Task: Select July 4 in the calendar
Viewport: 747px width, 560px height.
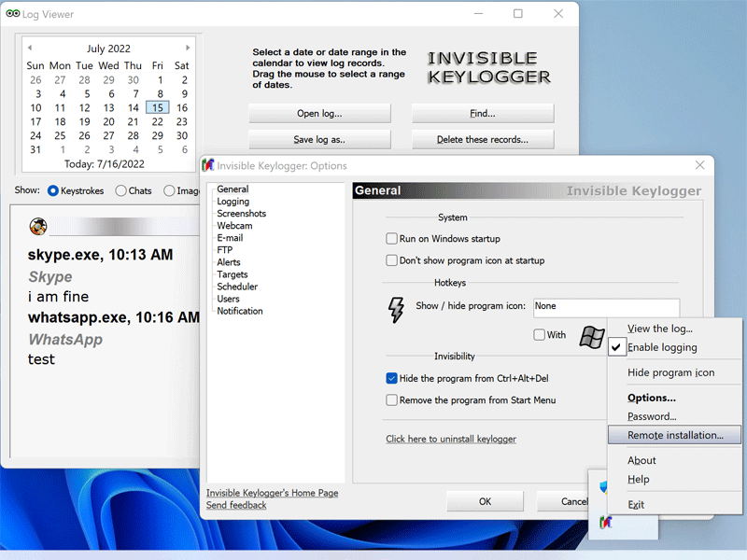Action: [63, 94]
